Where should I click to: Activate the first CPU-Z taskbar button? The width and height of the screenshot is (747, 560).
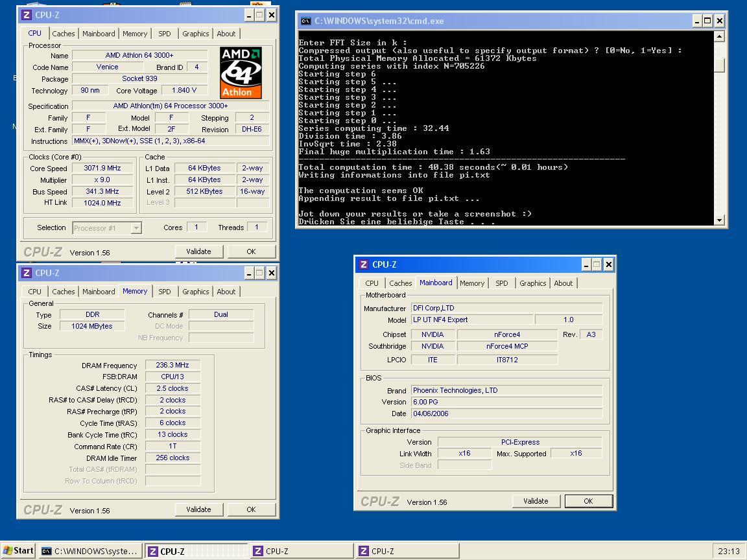point(196,551)
